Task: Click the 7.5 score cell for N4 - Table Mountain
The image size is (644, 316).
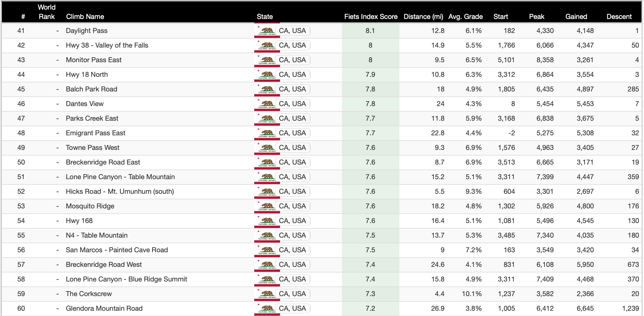Action: [x=370, y=235]
